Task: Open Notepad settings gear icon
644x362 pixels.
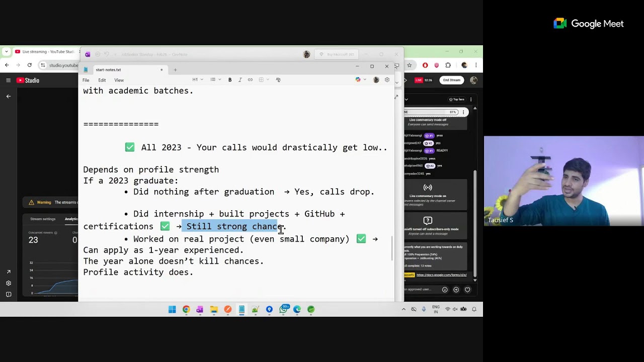Action: [387, 80]
